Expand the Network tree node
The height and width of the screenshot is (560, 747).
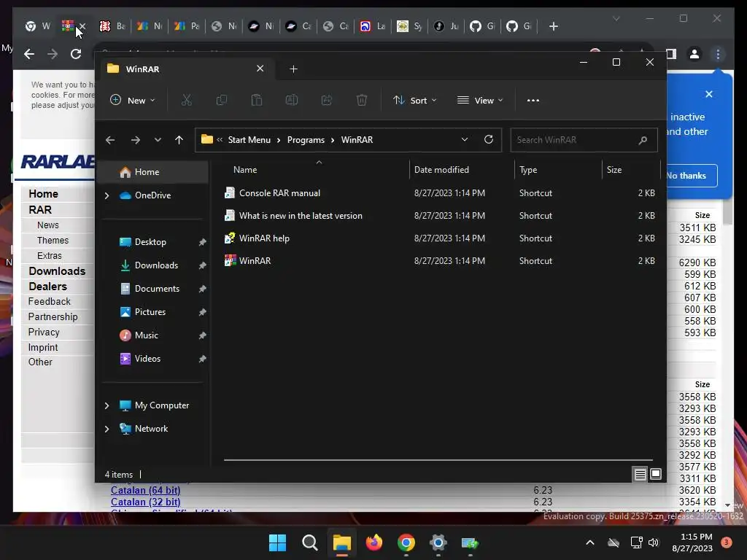click(x=107, y=429)
